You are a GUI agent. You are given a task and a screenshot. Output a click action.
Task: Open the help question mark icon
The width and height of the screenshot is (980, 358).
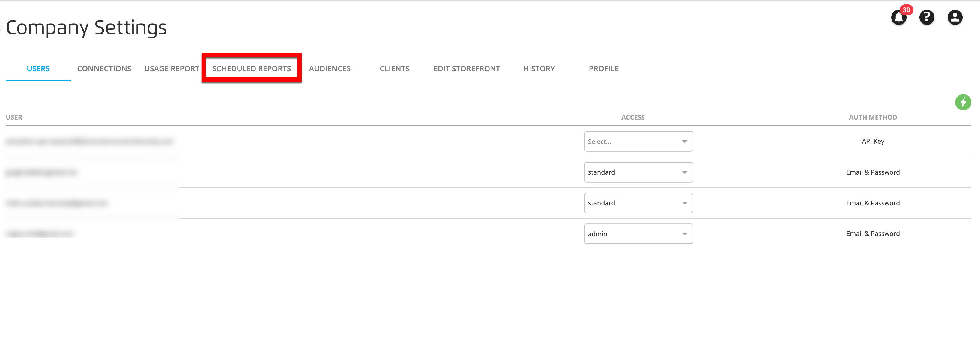(927, 17)
